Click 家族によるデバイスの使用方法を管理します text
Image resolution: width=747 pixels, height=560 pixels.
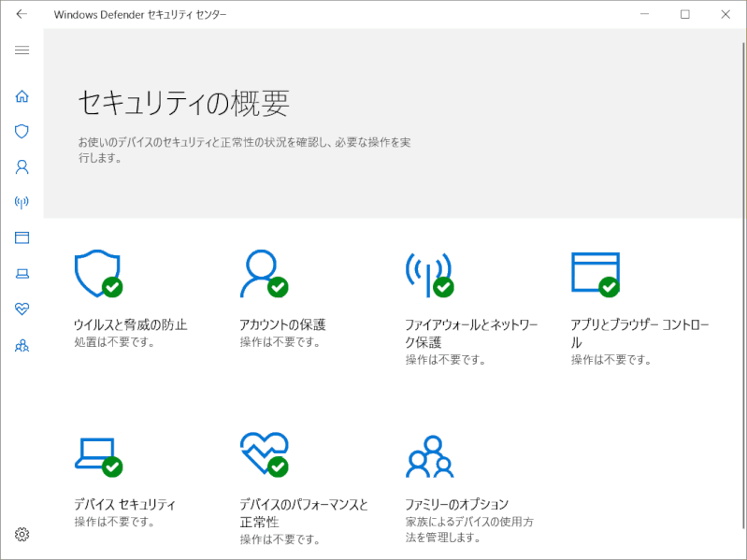pos(469,529)
